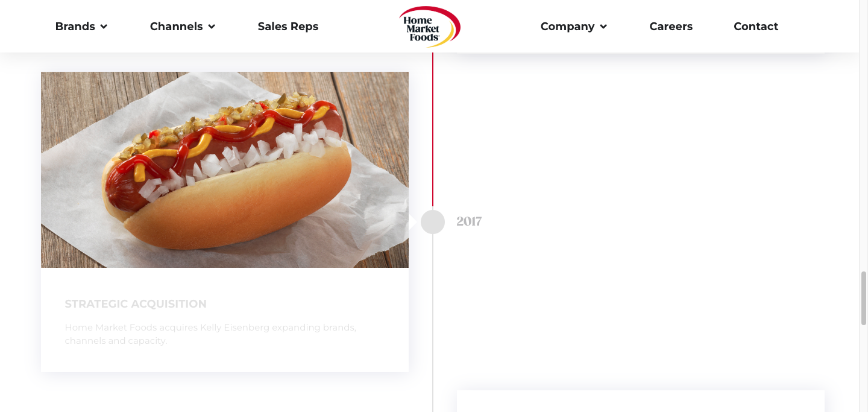Click the Kelly Eisenberg acquisition description text

point(210,334)
